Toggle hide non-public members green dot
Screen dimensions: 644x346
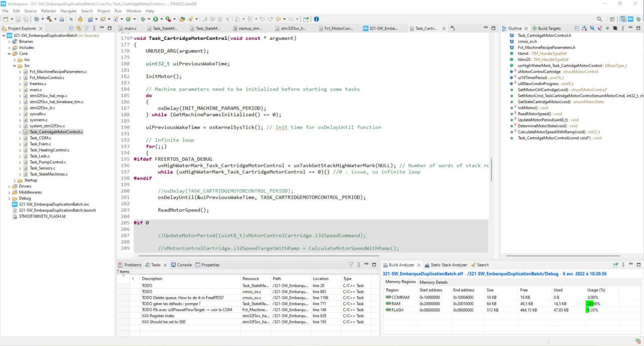pyautogui.click(x=607, y=28)
